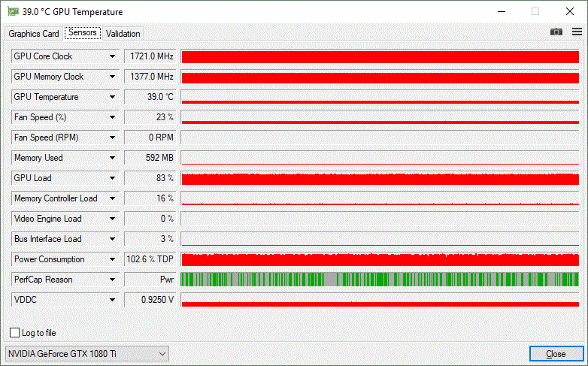Click the camera screenshot icon
This screenshot has height=366, width=588.
[x=556, y=32]
